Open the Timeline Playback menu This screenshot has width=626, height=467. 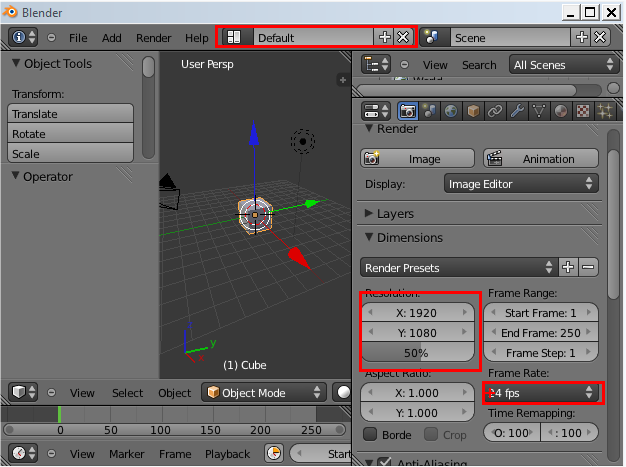pyautogui.click(x=227, y=454)
